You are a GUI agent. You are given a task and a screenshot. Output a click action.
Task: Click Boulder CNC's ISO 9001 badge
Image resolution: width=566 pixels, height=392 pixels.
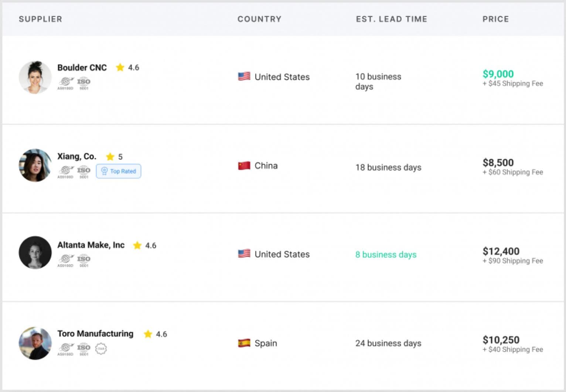[84, 83]
